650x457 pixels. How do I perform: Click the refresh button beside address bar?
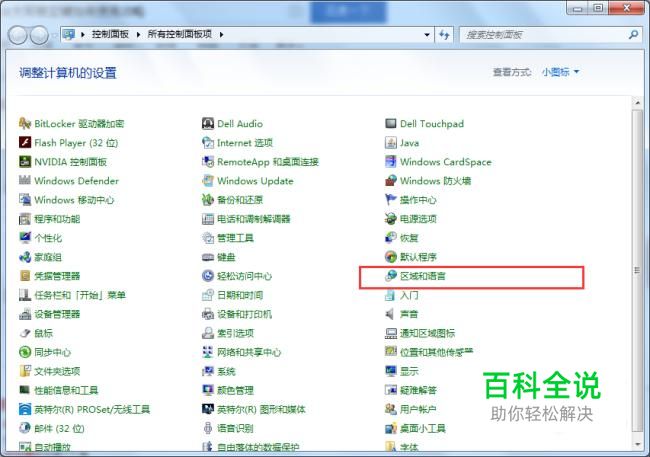pyautogui.click(x=444, y=35)
